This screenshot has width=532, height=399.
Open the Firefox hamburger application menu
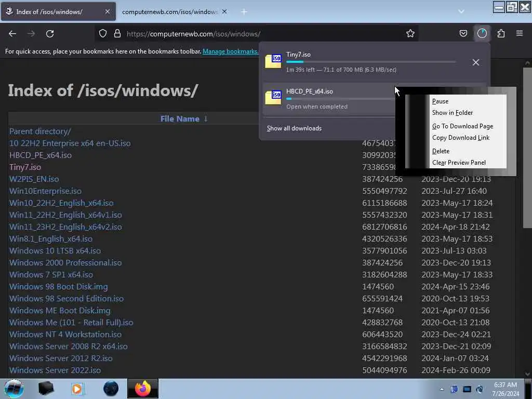coord(519,33)
